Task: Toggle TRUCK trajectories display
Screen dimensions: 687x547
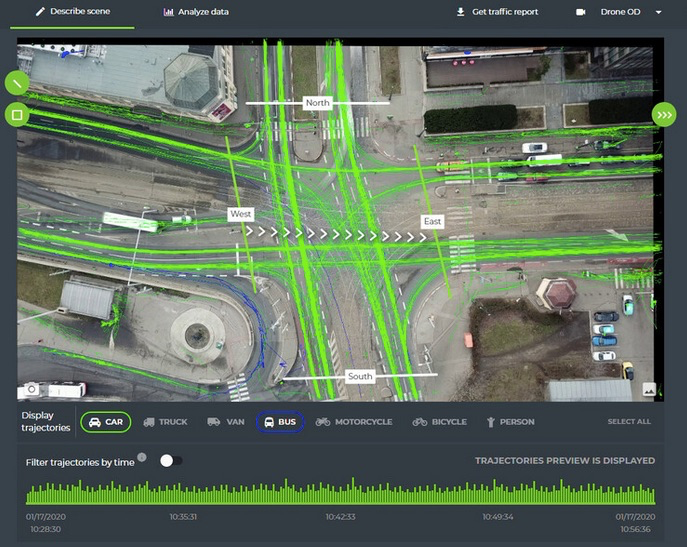Action: coord(166,422)
